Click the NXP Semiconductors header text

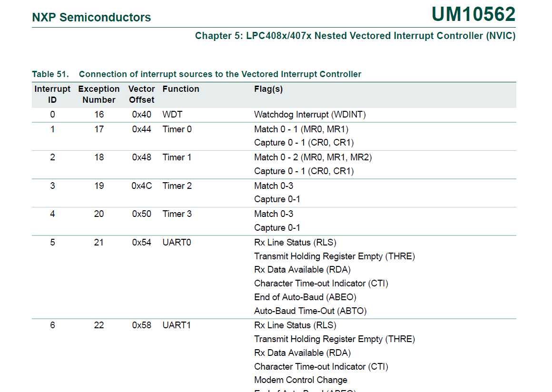(x=91, y=18)
